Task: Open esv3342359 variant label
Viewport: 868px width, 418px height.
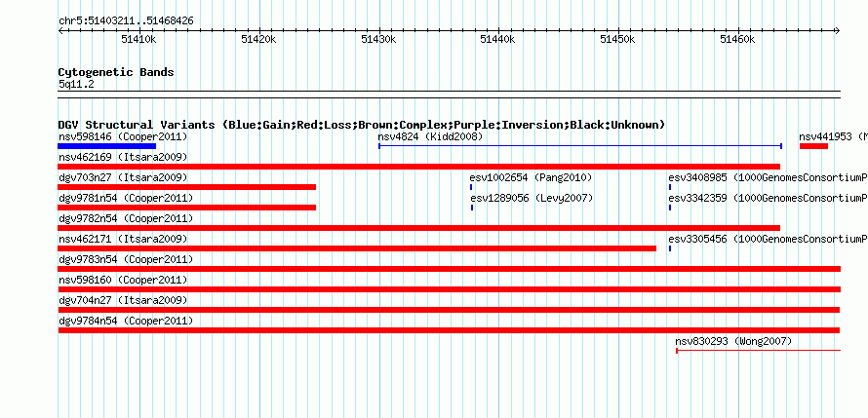Action: pos(768,198)
